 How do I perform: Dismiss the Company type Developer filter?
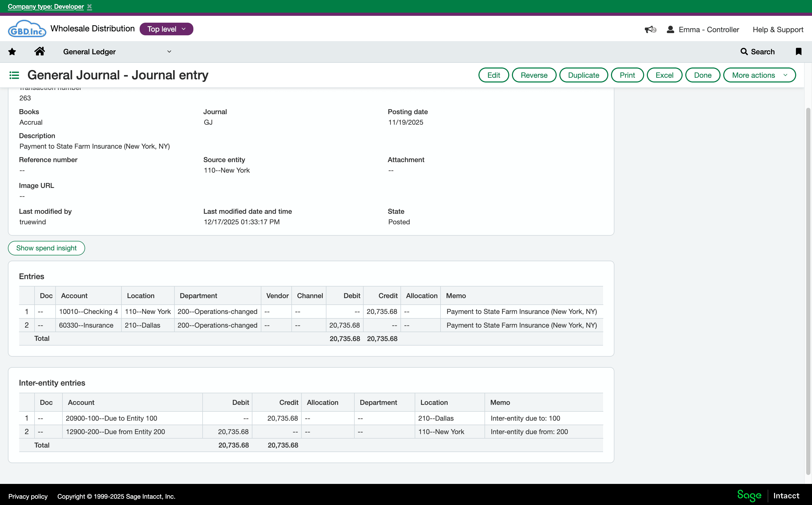(x=90, y=6)
